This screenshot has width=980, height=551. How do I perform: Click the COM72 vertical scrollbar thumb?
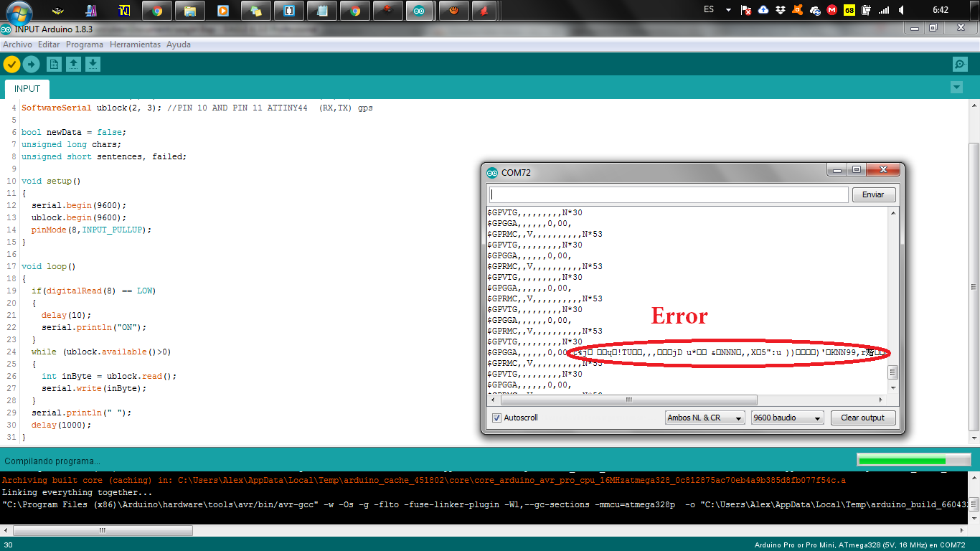point(893,372)
